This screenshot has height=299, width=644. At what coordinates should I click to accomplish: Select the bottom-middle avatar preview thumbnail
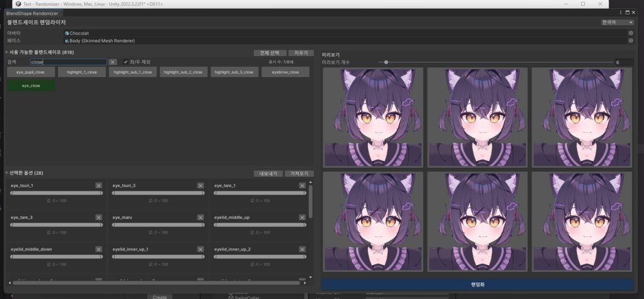(477, 222)
